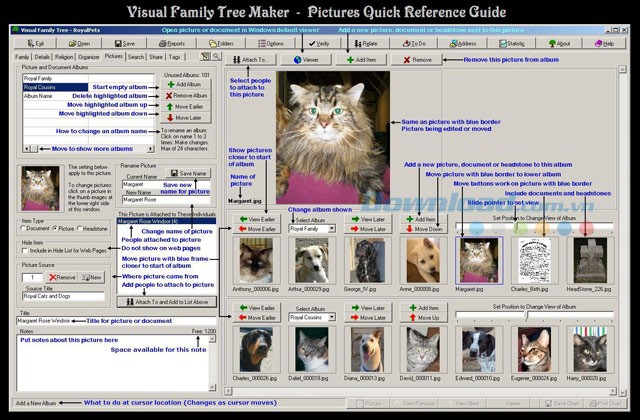Image resolution: width=640 pixels, height=420 pixels.
Task: Click the Exit toolbar button
Action: tap(36, 43)
